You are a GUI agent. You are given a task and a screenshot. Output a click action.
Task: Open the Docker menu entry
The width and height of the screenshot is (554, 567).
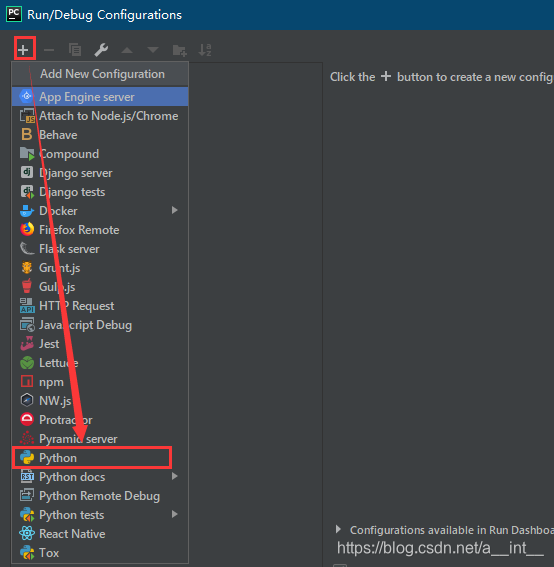[100, 211]
